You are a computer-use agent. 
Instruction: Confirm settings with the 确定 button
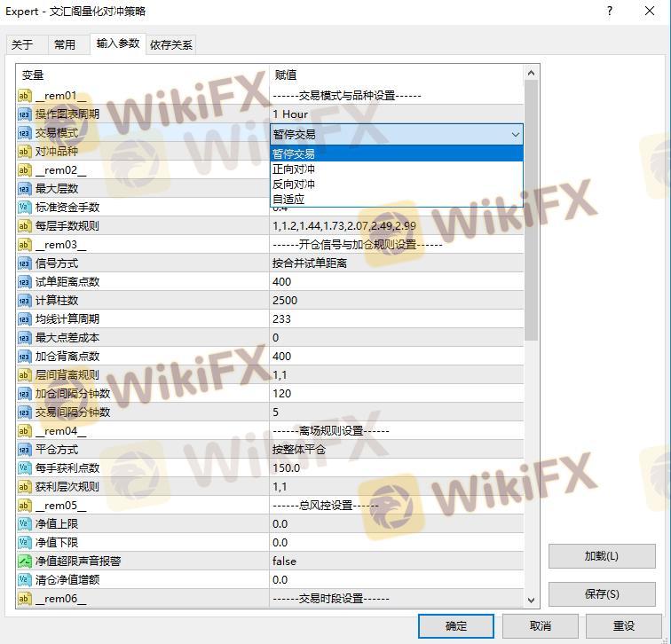[x=456, y=625]
